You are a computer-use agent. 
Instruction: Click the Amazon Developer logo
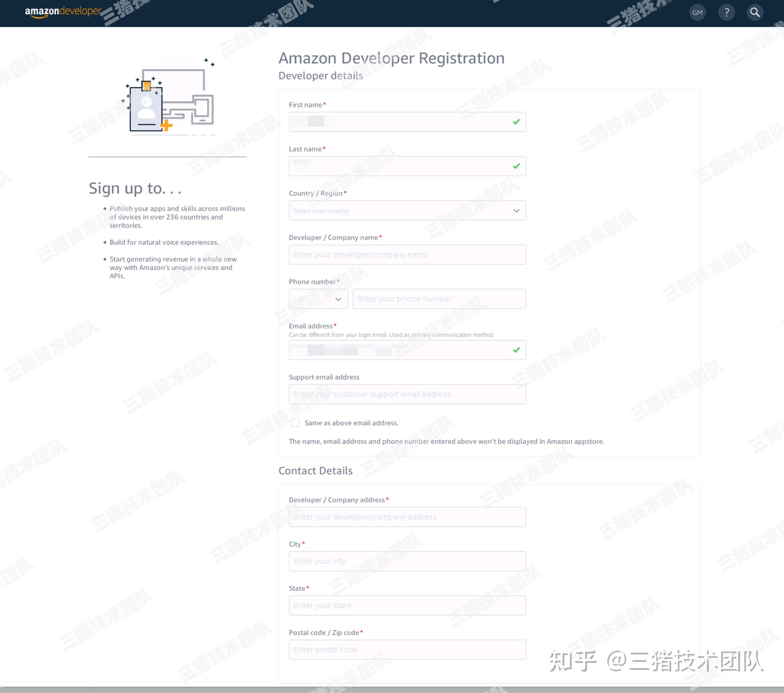[62, 12]
